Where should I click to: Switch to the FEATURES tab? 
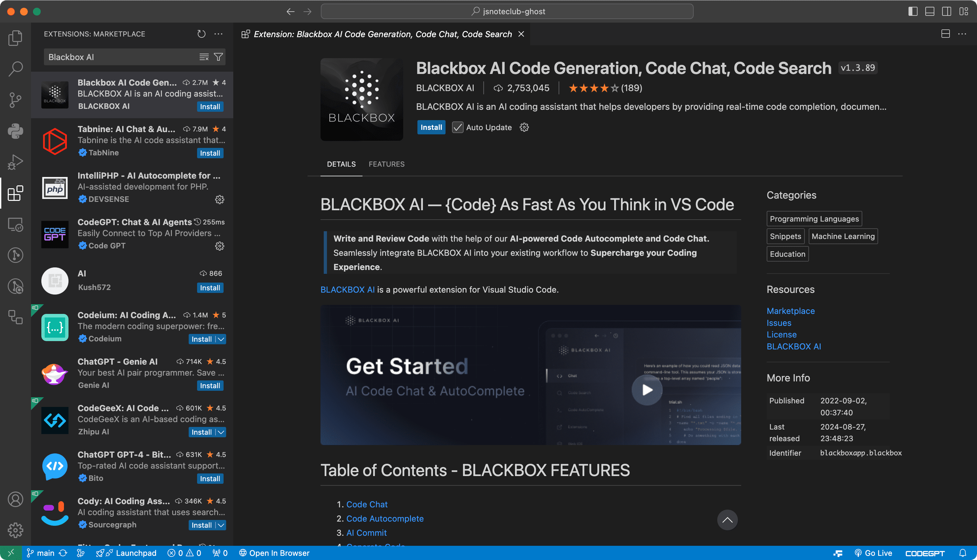point(387,164)
